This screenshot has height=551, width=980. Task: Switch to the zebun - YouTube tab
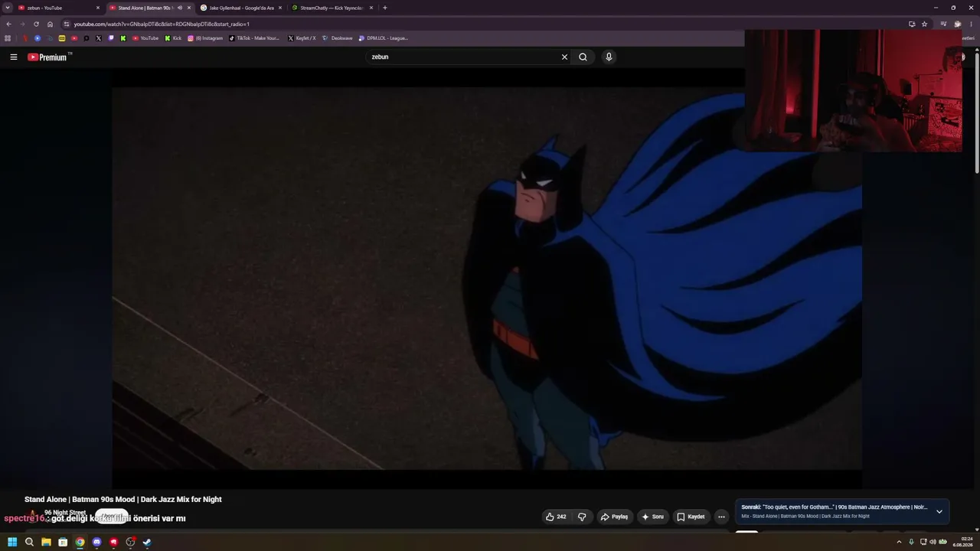(x=59, y=8)
